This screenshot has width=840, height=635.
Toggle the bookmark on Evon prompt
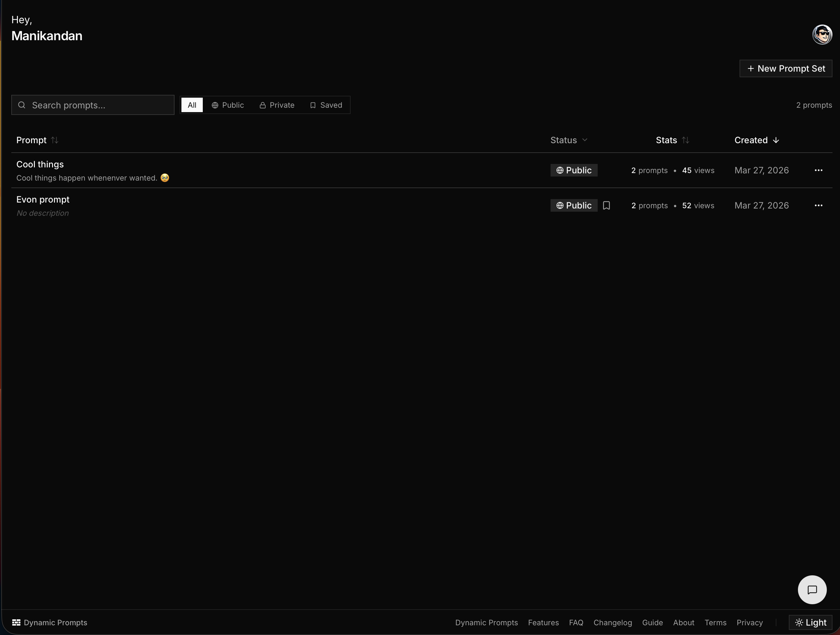click(606, 205)
